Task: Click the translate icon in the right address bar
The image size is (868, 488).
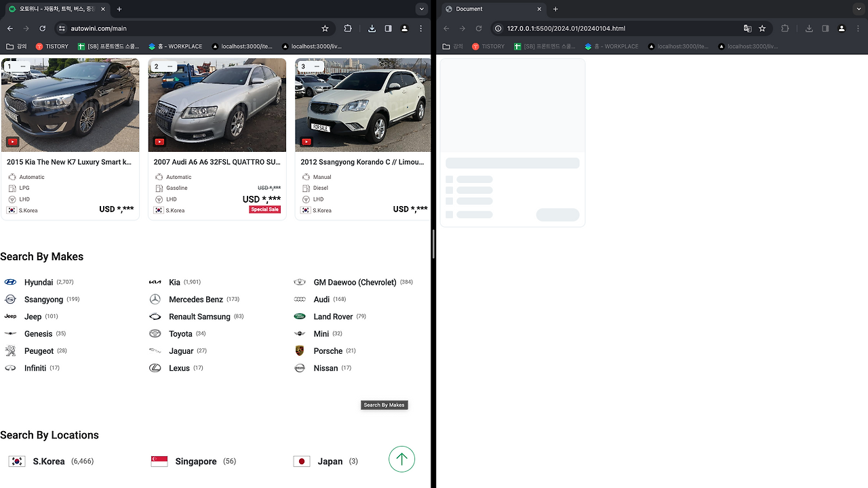Action: [x=747, y=28]
